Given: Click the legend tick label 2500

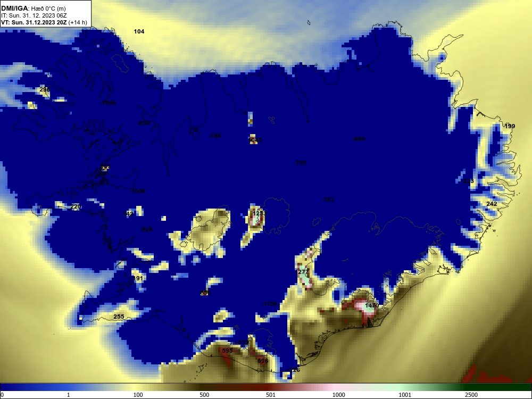Looking at the screenshot, I should coord(471,395).
